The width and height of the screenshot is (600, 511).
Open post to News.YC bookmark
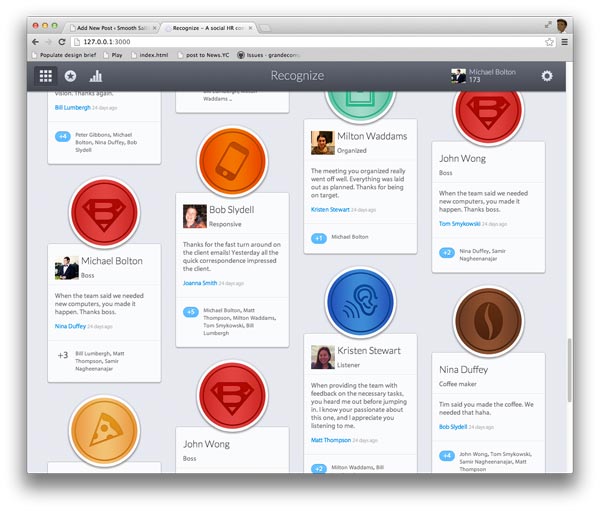click(204, 55)
